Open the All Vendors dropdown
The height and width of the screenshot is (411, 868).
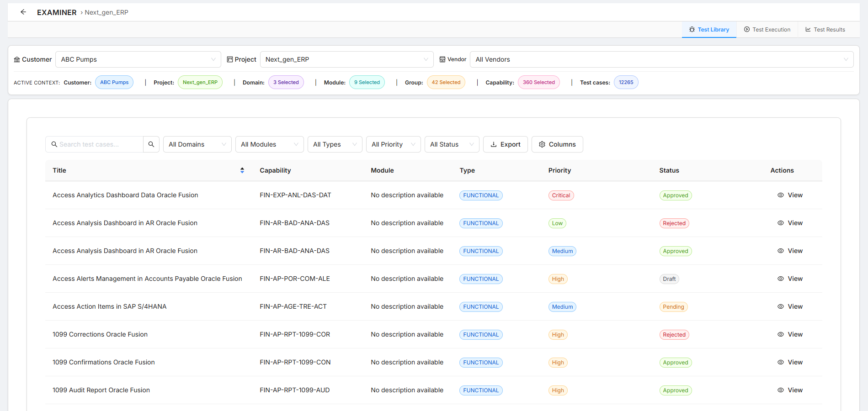pyautogui.click(x=661, y=59)
